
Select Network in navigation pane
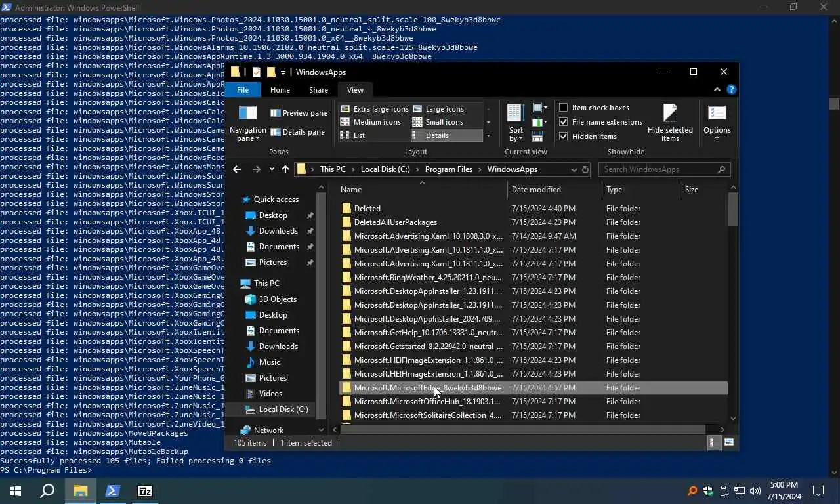pos(268,430)
